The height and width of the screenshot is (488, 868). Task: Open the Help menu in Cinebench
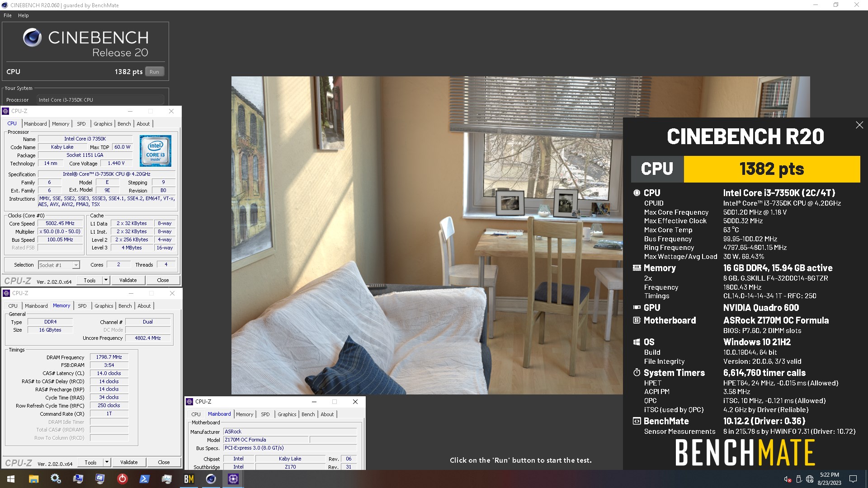[24, 15]
